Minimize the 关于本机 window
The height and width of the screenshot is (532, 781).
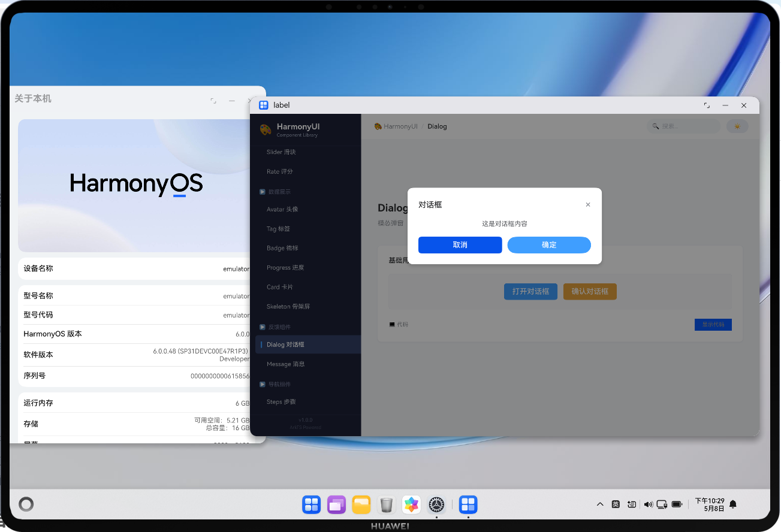tap(232, 101)
